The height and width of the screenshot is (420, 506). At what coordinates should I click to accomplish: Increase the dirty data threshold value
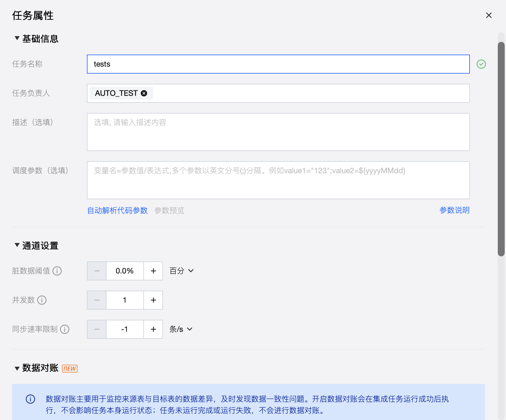click(x=153, y=271)
